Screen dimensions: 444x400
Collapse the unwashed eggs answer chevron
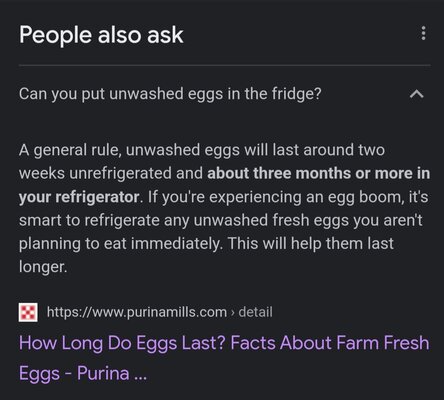[x=417, y=94]
